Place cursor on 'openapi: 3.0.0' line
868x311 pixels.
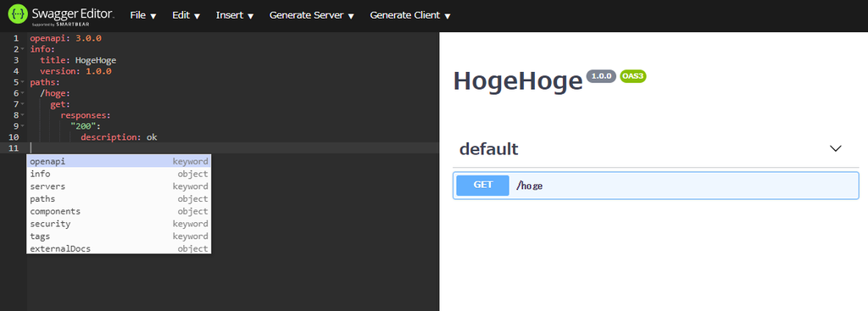point(66,38)
